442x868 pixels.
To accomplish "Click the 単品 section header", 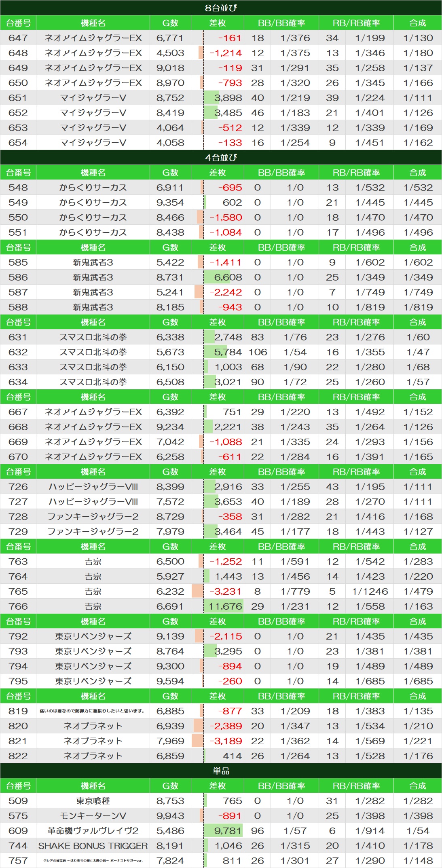I will (x=221, y=771).
